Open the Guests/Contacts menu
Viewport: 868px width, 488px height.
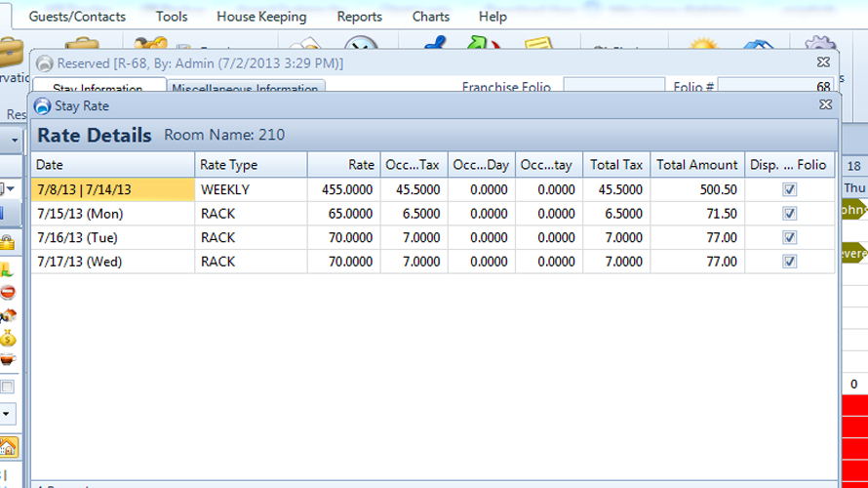77,17
